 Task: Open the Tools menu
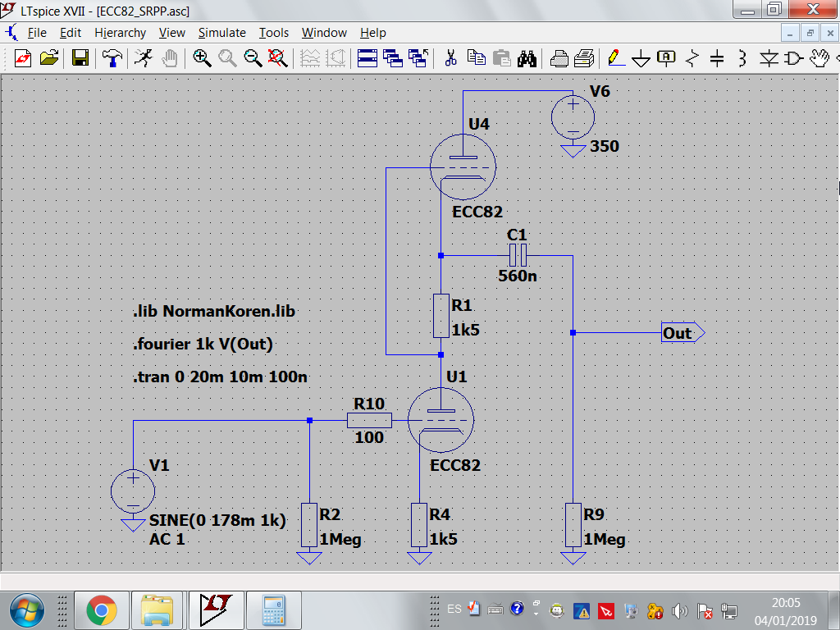(x=274, y=33)
